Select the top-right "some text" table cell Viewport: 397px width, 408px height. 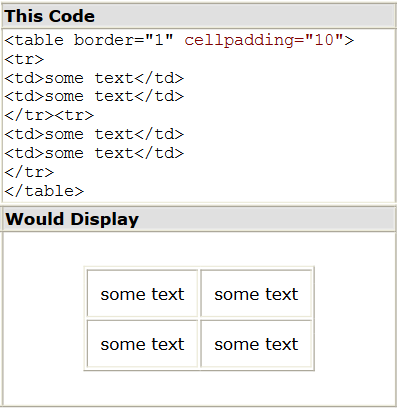coord(256,293)
